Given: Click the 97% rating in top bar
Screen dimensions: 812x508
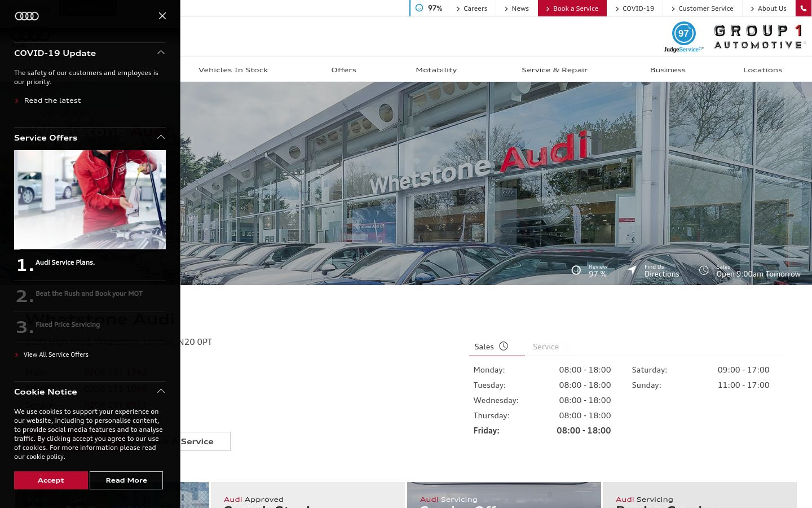Looking at the screenshot, I should pyautogui.click(x=429, y=8).
